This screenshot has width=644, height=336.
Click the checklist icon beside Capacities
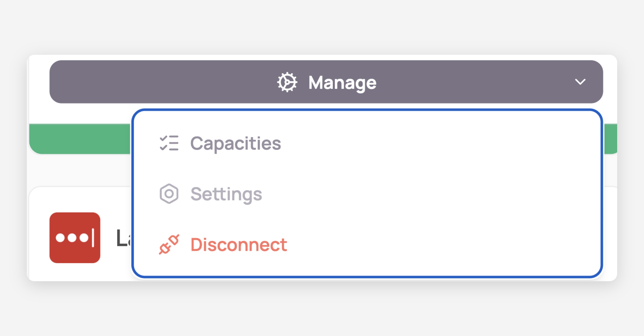click(x=169, y=143)
